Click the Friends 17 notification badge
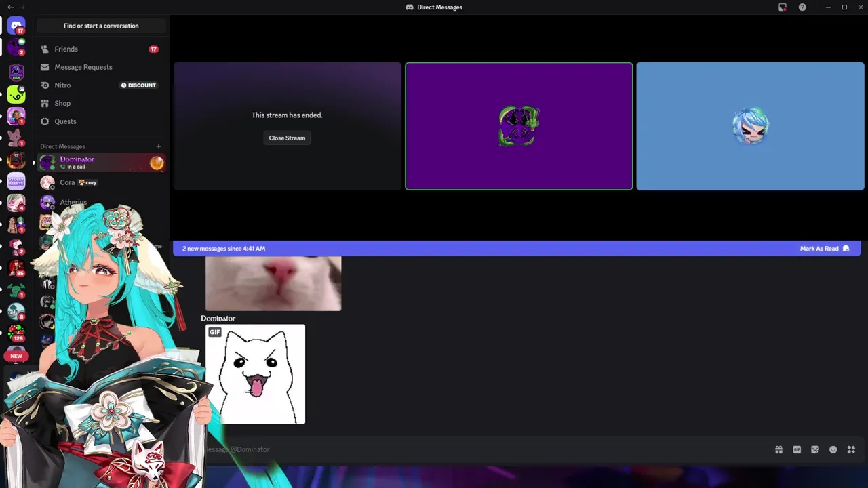The height and width of the screenshot is (488, 868). tap(153, 49)
